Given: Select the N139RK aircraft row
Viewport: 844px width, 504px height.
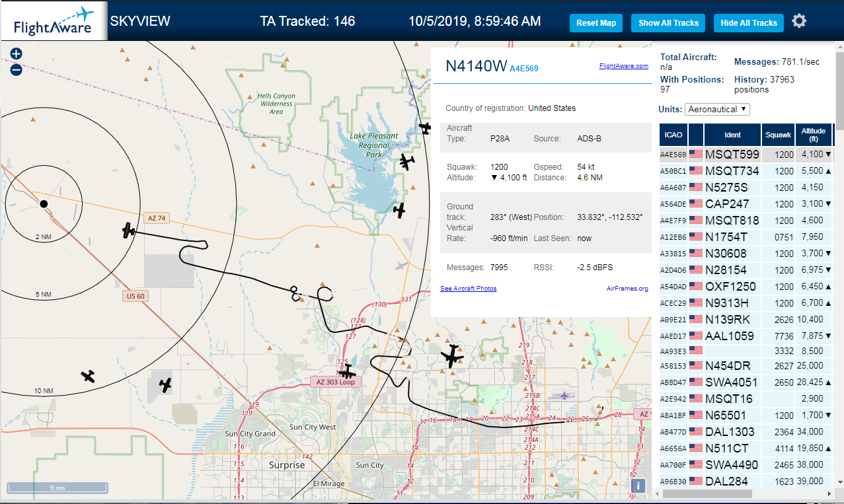Looking at the screenshot, I should tap(746, 320).
